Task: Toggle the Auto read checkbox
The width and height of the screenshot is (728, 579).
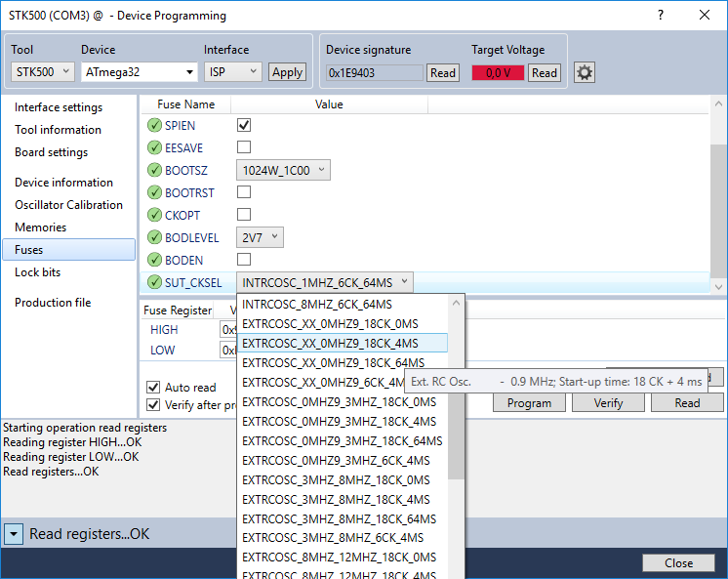Action: point(153,388)
